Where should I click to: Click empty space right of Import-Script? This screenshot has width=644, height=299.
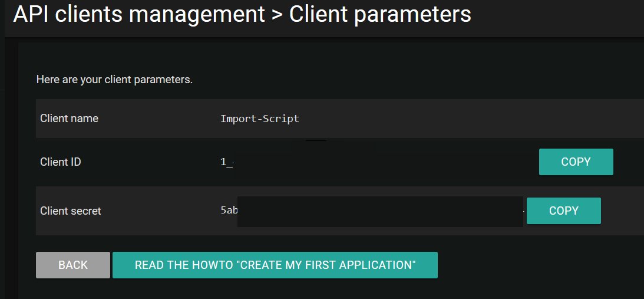(x=442, y=119)
